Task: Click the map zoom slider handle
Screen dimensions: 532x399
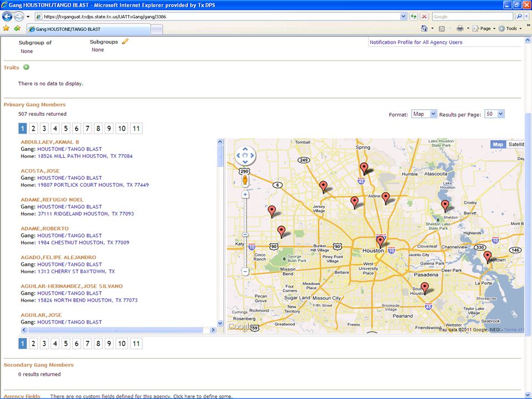Action: pos(245,234)
